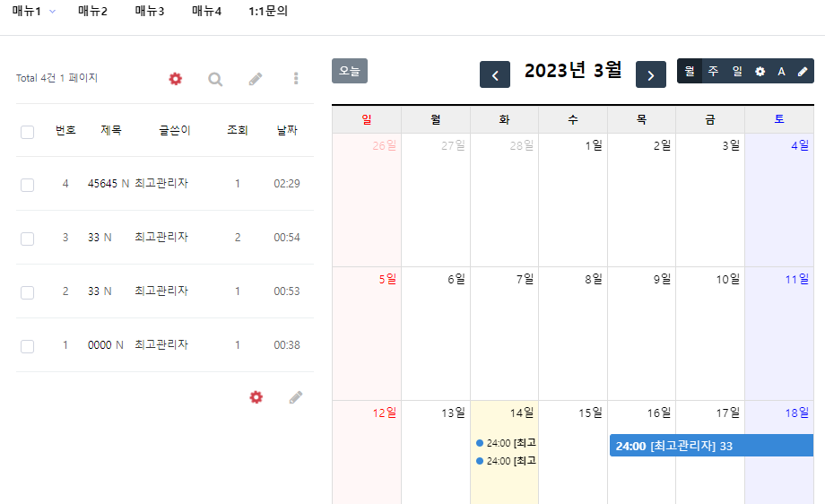Open the post titled 45645
Viewport: 825px width, 504px height.
[102, 184]
